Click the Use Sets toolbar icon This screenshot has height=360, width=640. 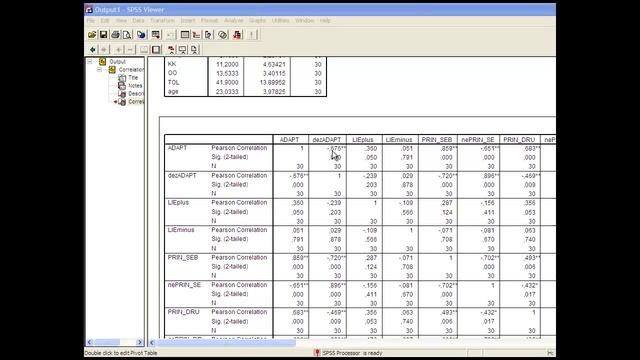(222, 35)
